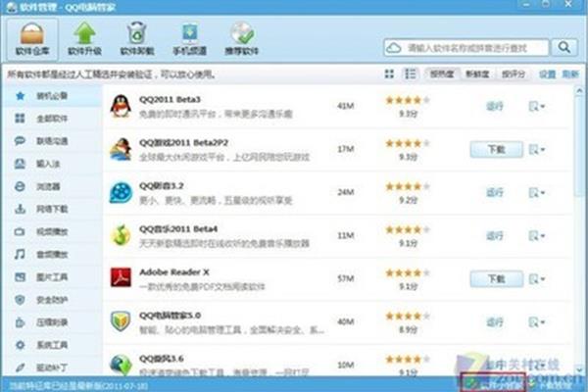Select the 系统工具 gear category
Image resolution: width=588 pixels, height=392 pixels.
coord(53,345)
